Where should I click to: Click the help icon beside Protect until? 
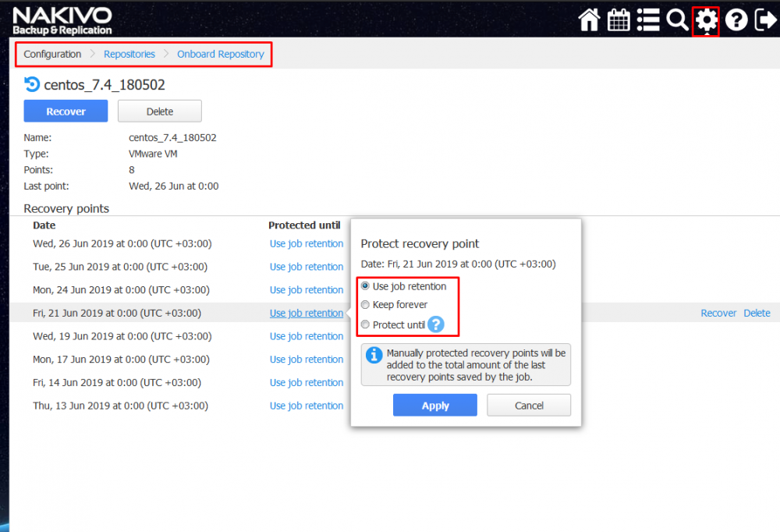click(436, 325)
